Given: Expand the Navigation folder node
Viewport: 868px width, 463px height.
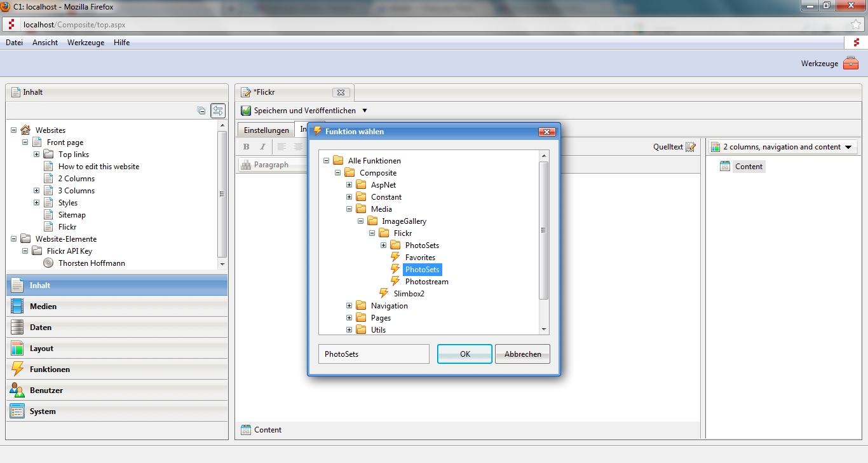Looking at the screenshot, I should point(349,306).
